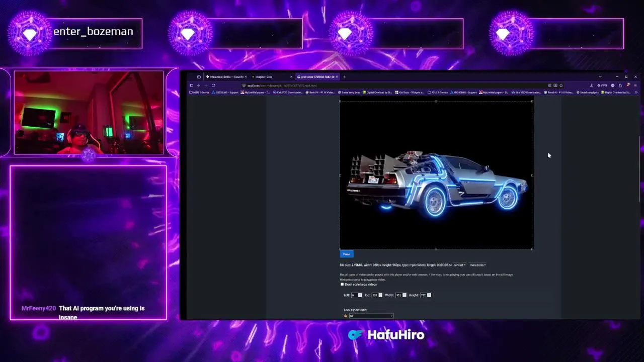Click the Top crop value field

click(x=375, y=295)
